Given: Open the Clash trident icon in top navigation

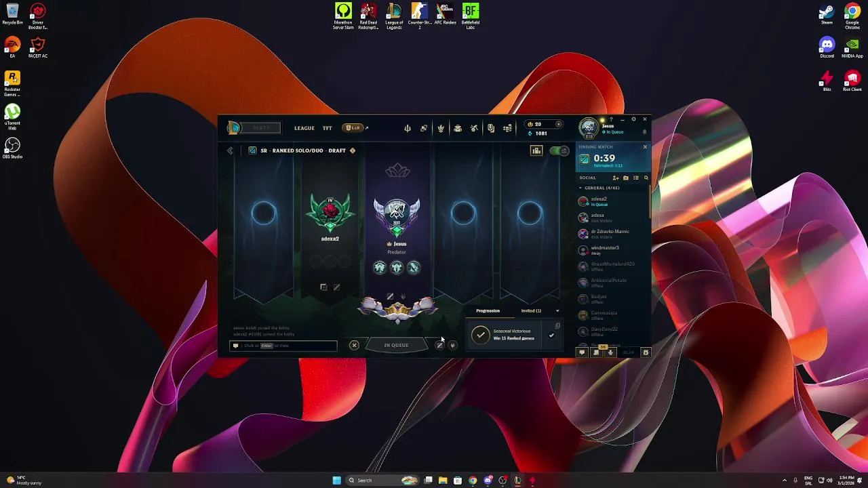Looking at the screenshot, I should pos(408,128).
